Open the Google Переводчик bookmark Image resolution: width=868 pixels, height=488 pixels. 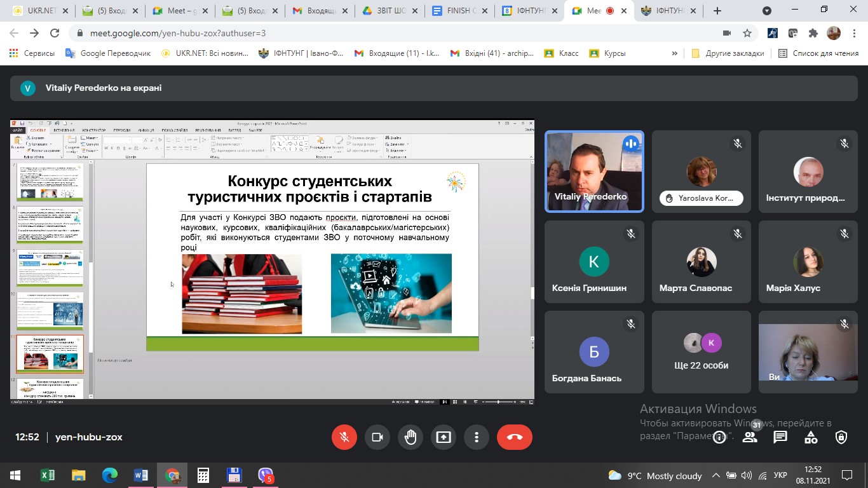[x=109, y=54]
